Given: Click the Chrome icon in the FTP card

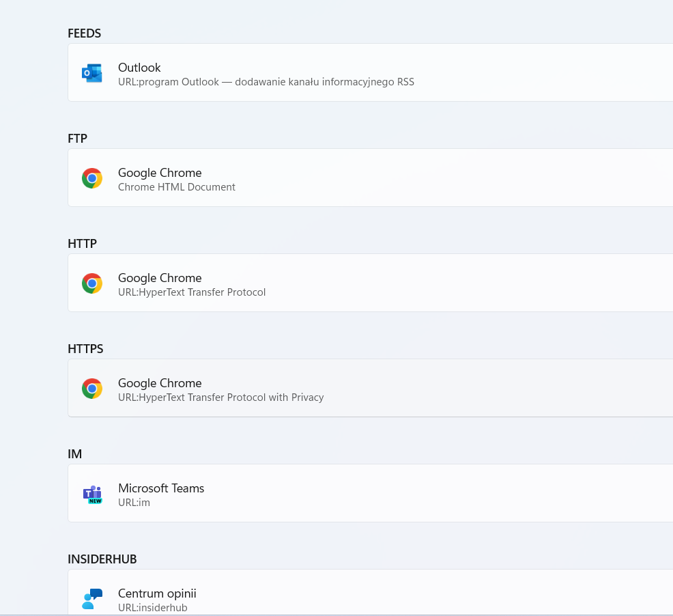Looking at the screenshot, I should 92,178.
